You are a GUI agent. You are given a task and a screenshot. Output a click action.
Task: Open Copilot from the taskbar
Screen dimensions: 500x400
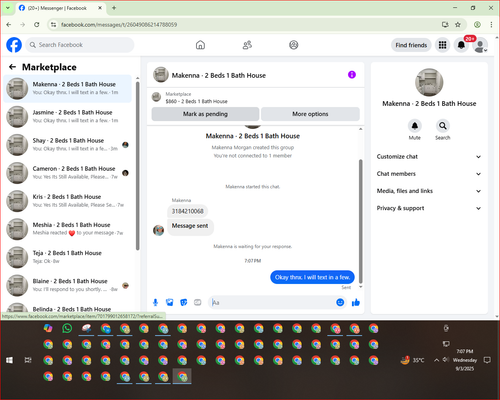click(48, 328)
